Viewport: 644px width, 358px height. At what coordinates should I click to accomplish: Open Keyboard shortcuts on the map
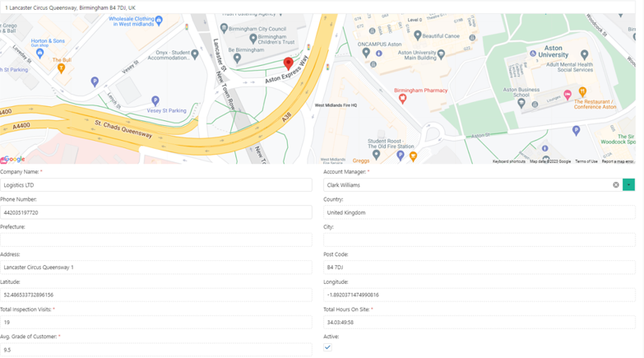click(x=509, y=161)
